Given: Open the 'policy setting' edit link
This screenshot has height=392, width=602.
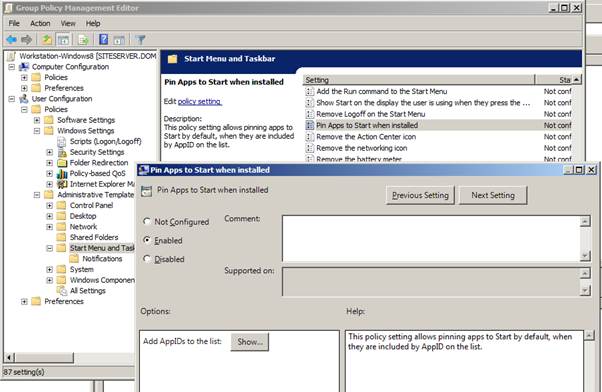Looking at the screenshot, I should coord(200,101).
